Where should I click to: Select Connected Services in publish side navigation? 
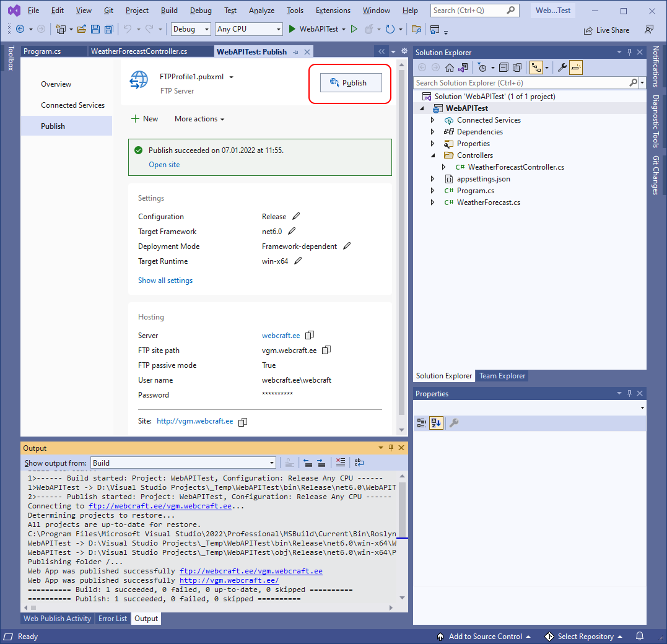72,105
